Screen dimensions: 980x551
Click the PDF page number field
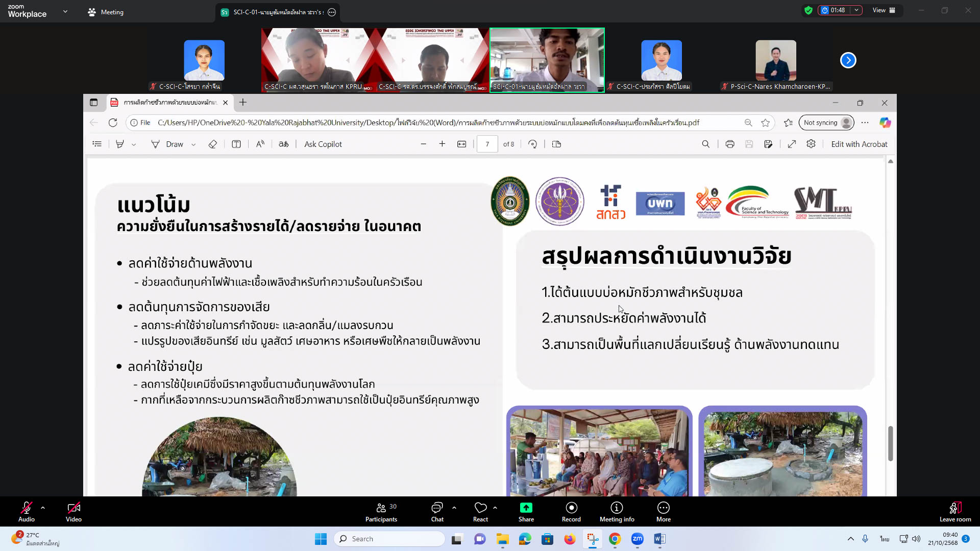[x=487, y=144]
